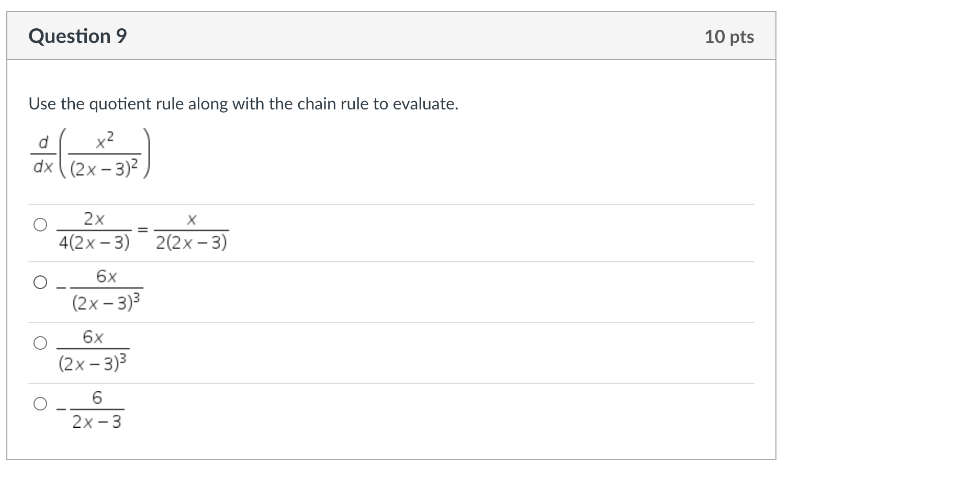Select the radio button for −6x/(2x−3)³

tap(39, 283)
